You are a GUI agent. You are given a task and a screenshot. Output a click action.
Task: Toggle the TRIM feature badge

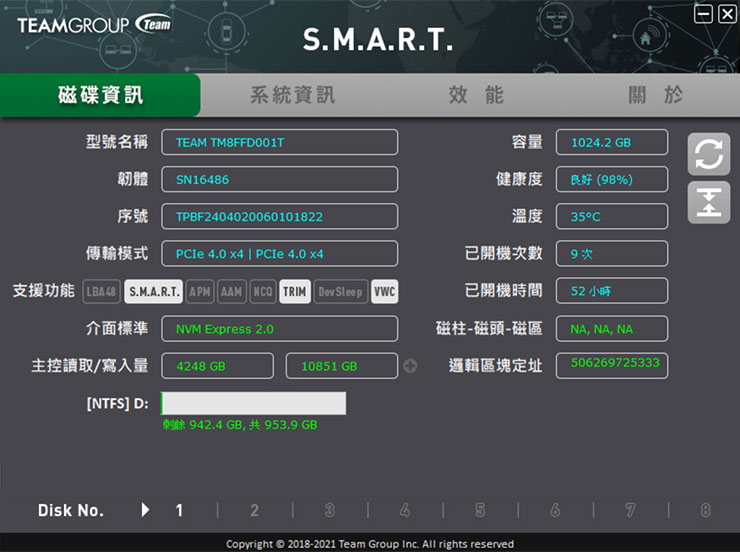point(294,292)
